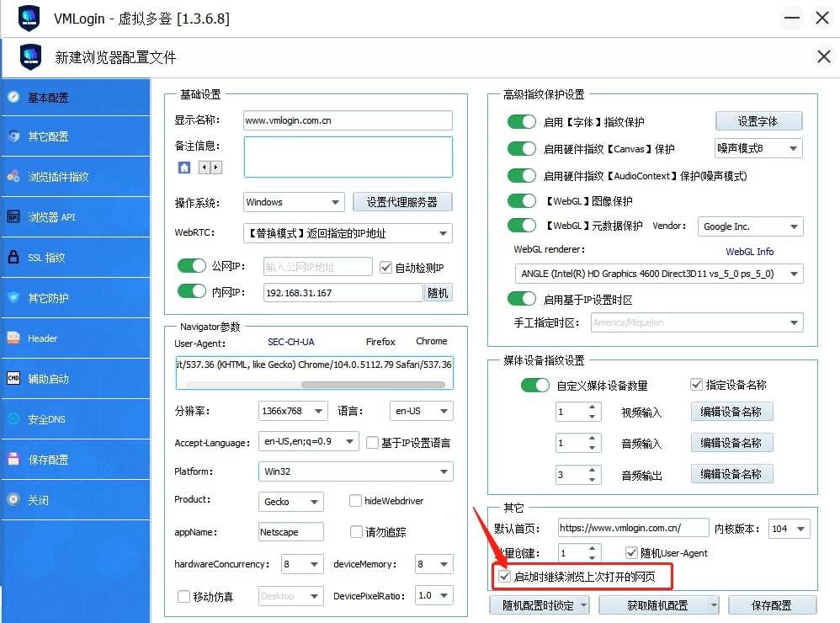
Task: Click the 浏览器 API sidebar icon
Action: (13, 217)
